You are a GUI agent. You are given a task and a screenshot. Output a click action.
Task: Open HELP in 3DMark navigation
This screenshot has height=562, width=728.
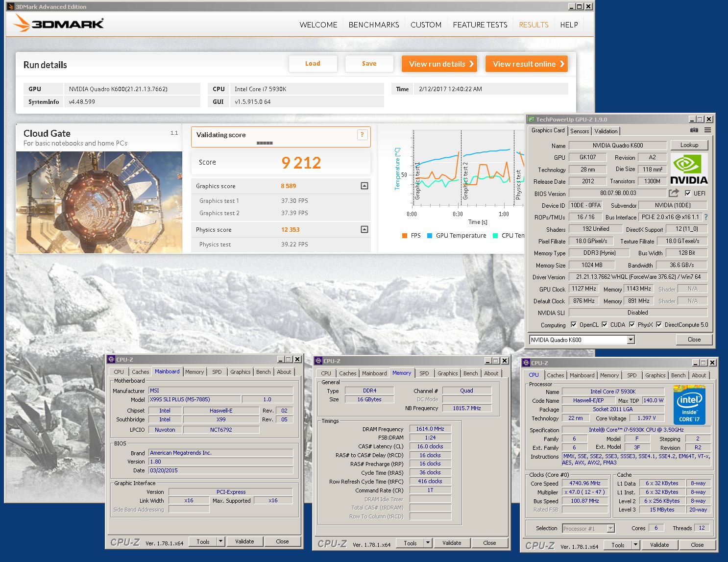coord(569,24)
